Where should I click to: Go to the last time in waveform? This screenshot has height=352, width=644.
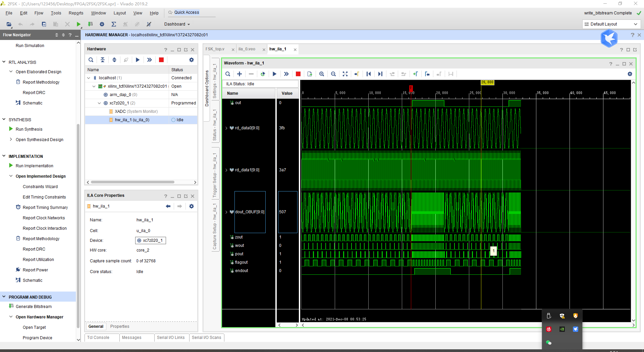[380, 74]
